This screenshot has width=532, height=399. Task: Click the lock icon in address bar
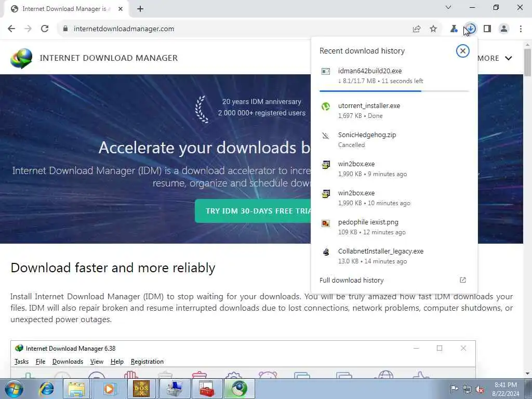[65, 29]
